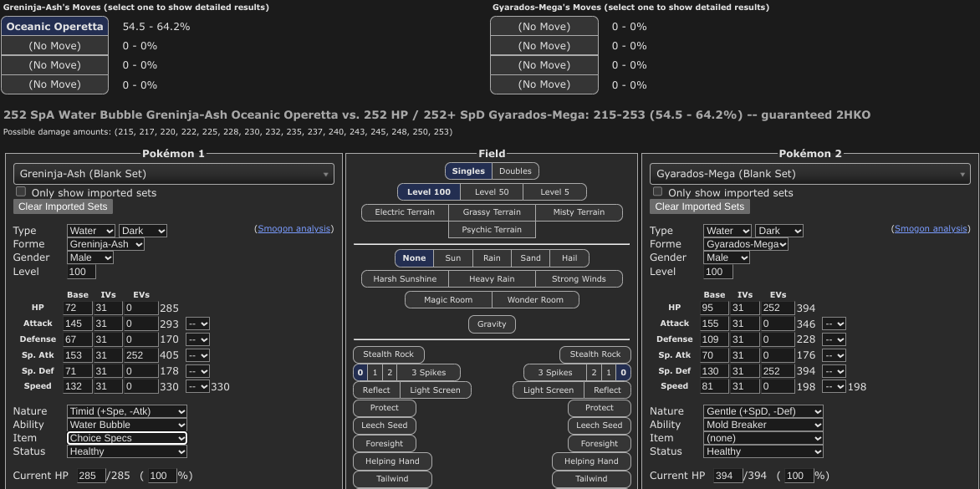
Task: Open Smogon analysis link for Gyarados-Mega
Action: pyautogui.click(x=931, y=228)
